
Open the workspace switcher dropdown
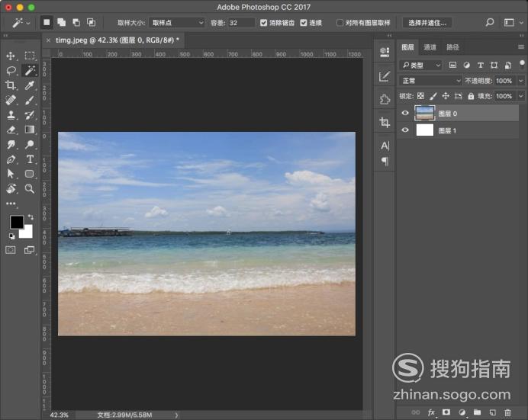[513, 23]
